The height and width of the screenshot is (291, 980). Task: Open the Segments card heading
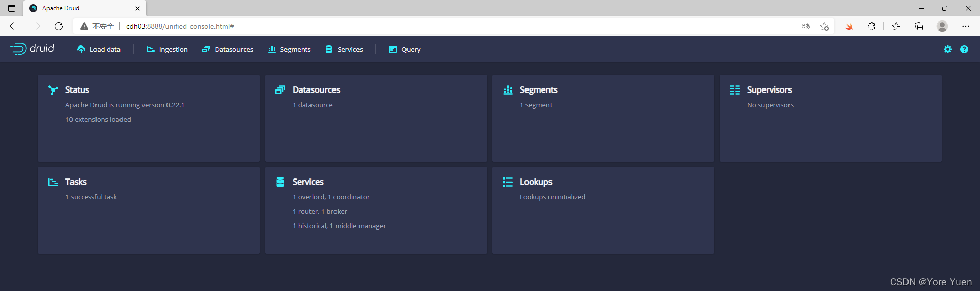pos(538,89)
